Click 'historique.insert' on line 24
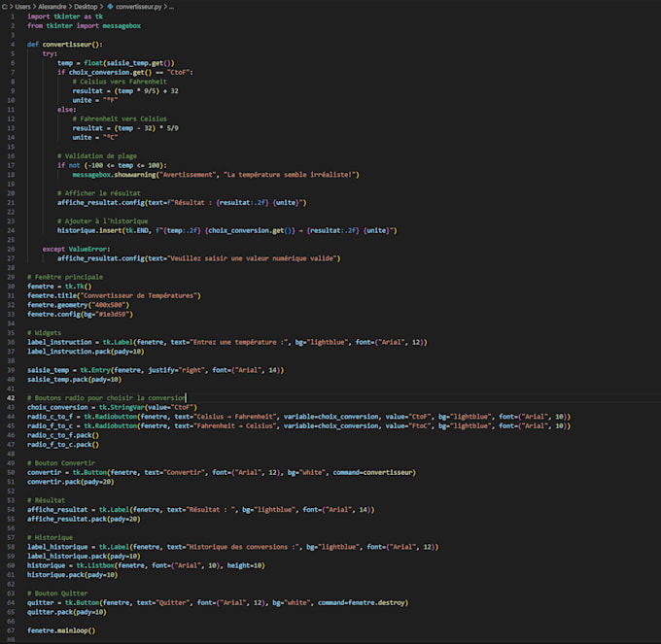661x644 pixels. tap(89, 230)
